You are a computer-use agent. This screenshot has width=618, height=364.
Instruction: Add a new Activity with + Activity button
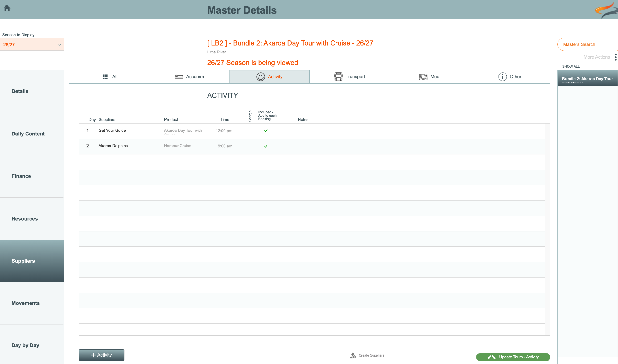tap(101, 355)
